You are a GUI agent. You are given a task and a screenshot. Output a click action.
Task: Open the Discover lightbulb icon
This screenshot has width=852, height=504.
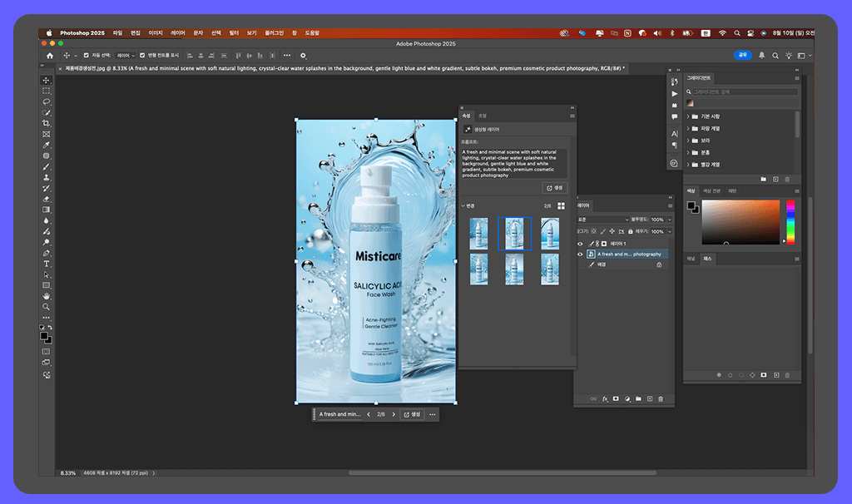click(x=789, y=56)
